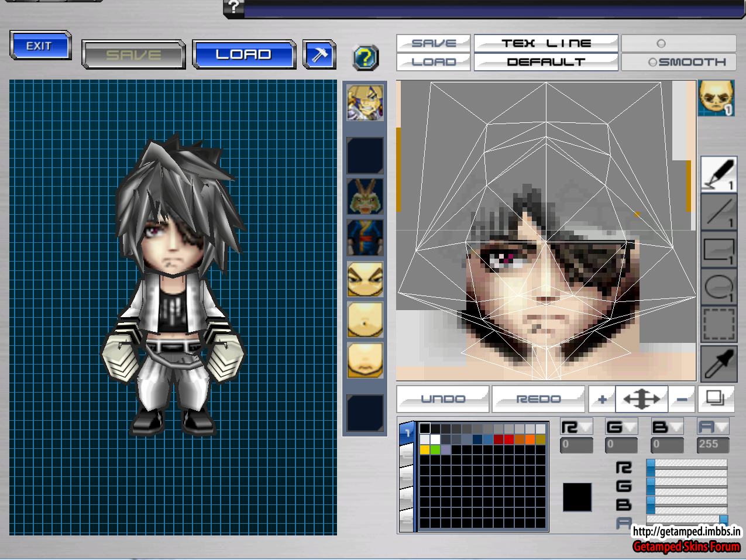Select the Ellipse shape tool
Image resolution: width=746 pixels, height=560 pixels.
click(x=719, y=287)
